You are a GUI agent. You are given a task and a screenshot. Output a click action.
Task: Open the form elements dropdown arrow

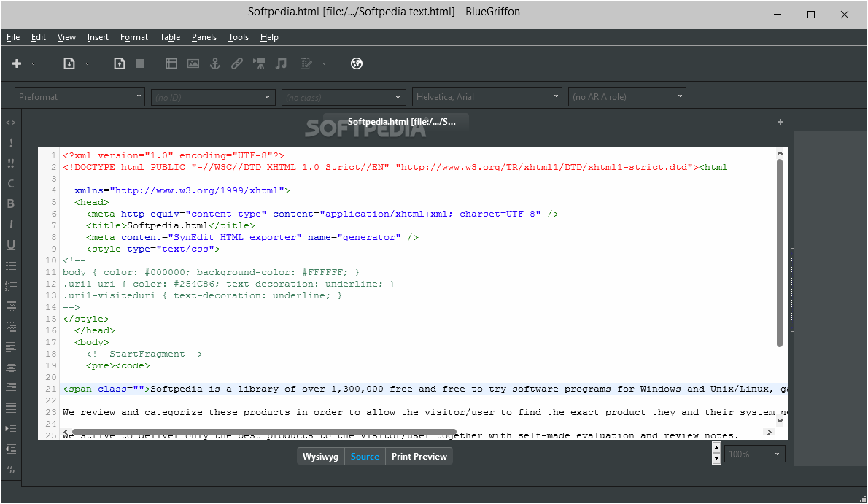325,63
